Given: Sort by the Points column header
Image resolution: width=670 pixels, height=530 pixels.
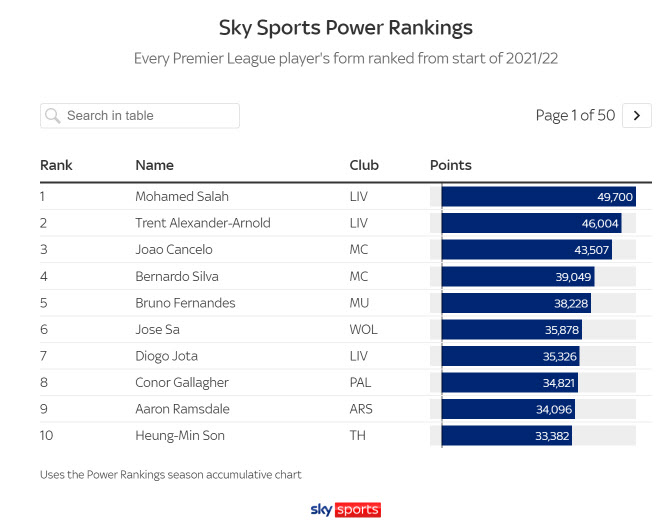Looking at the screenshot, I should [x=450, y=165].
